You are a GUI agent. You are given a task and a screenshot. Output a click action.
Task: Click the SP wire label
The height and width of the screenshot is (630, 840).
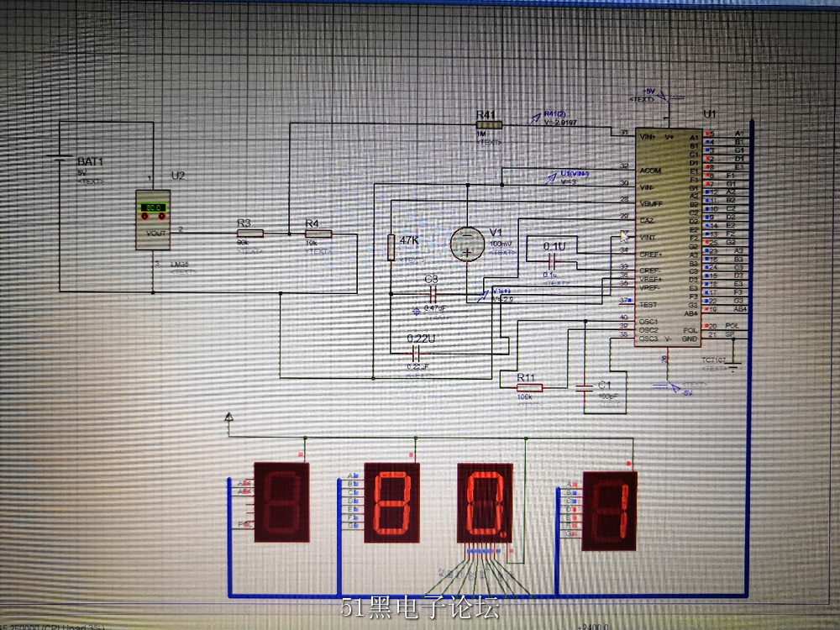coord(730,333)
